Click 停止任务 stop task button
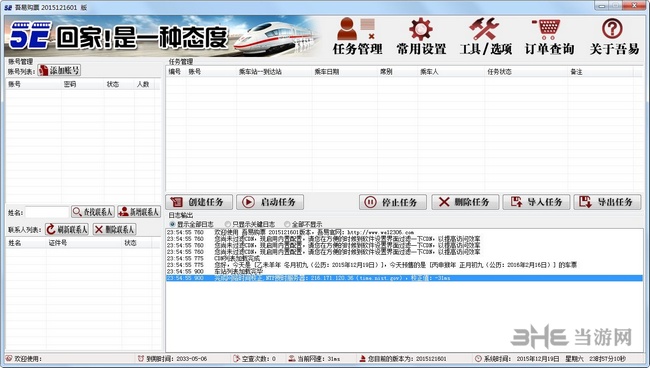Screen dimensions: 650x368 393,202
